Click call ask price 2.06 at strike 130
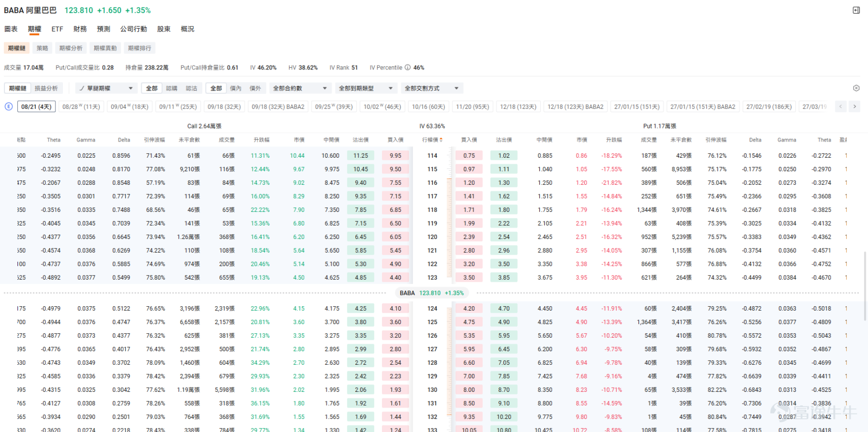 tap(361, 390)
